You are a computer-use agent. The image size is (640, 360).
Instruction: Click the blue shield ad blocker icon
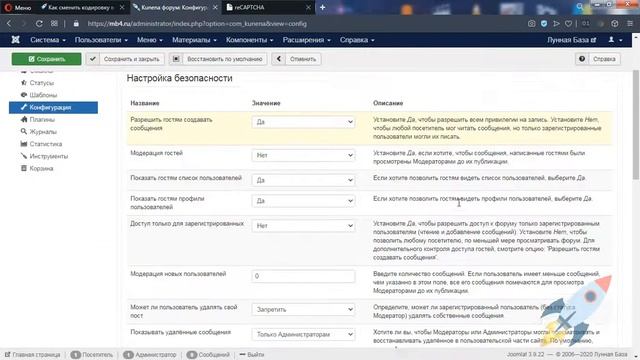(x=544, y=24)
